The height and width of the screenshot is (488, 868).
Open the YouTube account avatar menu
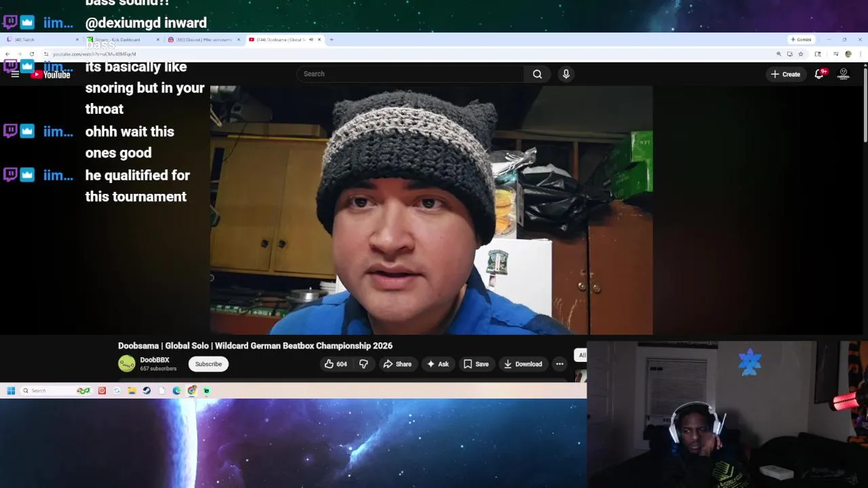click(844, 74)
